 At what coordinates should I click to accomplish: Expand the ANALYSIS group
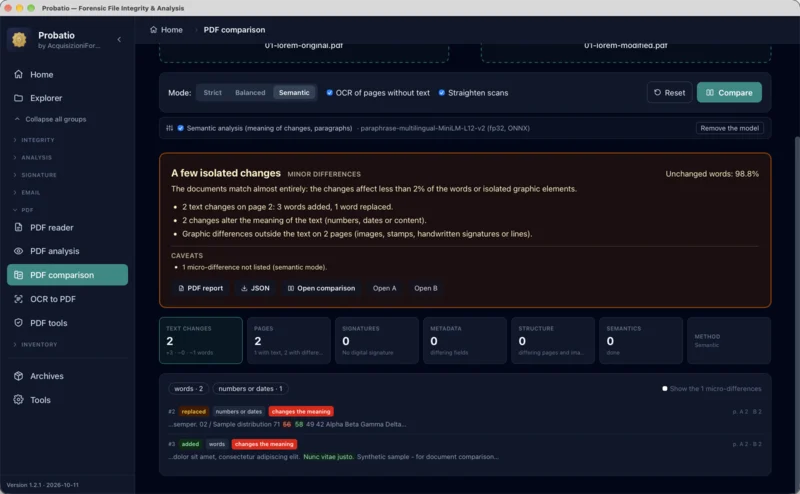pyautogui.click(x=33, y=158)
